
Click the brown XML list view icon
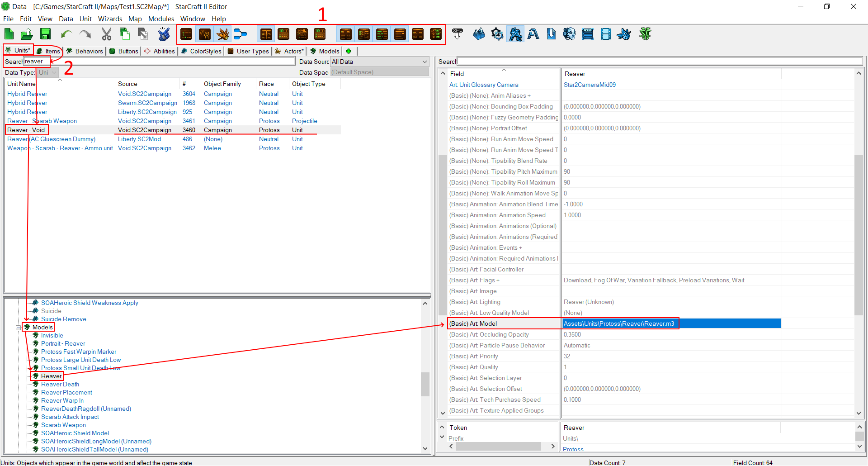pyautogui.click(x=302, y=34)
